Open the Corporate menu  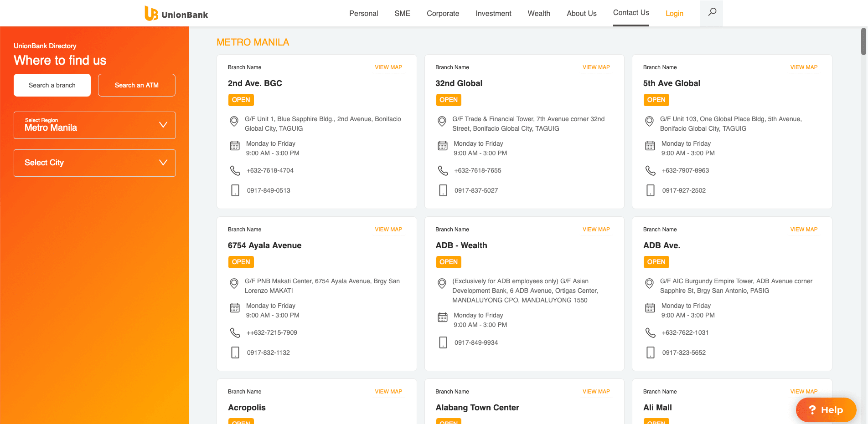[443, 14]
